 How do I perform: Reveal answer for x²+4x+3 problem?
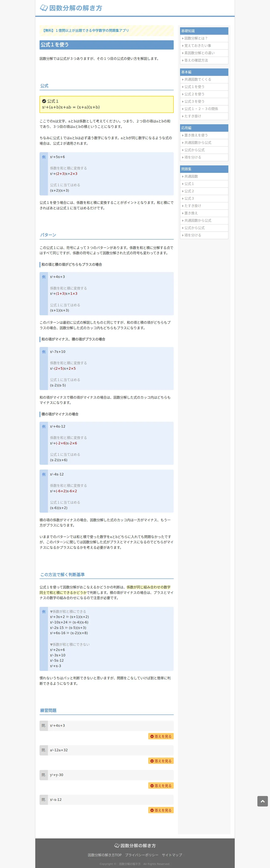click(161, 736)
